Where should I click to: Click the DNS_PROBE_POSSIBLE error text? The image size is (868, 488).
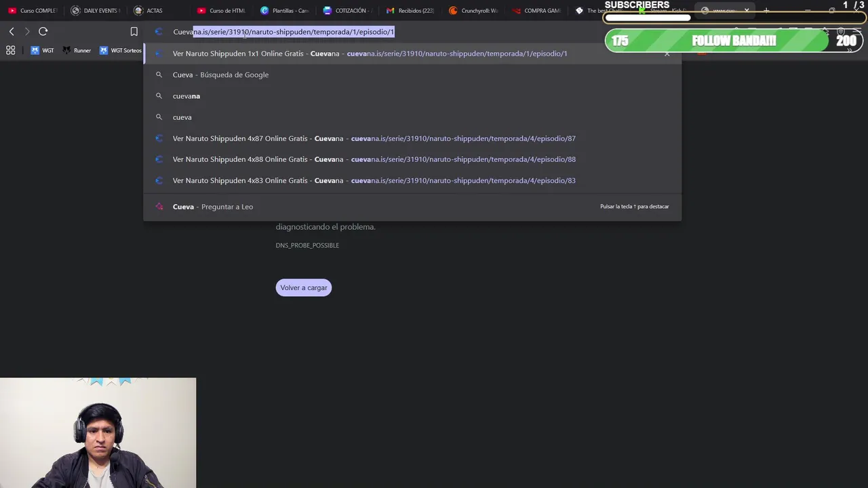pyautogui.click(x=307, y=245)
